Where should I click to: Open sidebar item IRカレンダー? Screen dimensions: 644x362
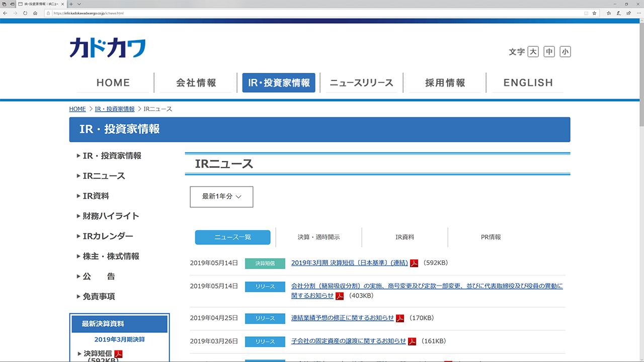tap(108, 236)
